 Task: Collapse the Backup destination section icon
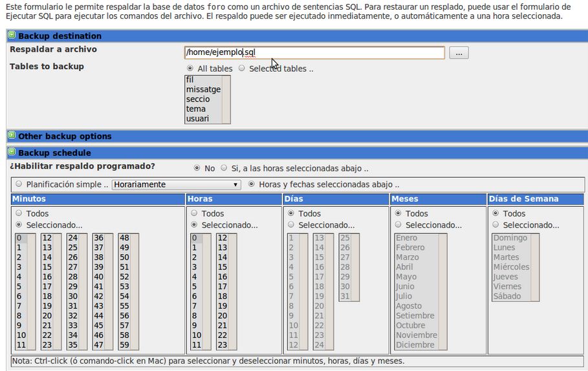[12, 36]
